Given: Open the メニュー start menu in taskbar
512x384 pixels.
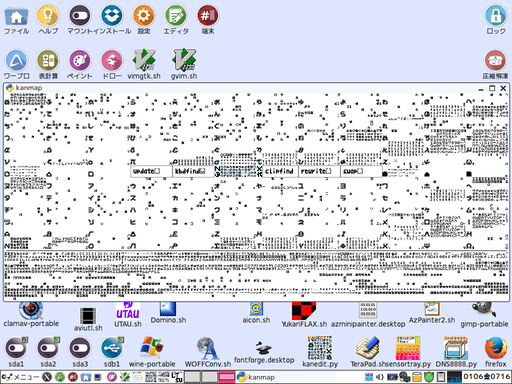Looking at the screenshot, I should pyautogui.click(x=20, y=377).
